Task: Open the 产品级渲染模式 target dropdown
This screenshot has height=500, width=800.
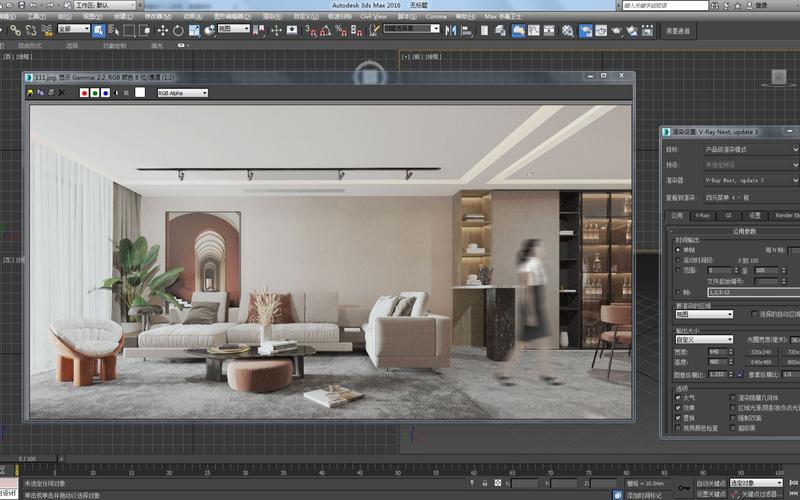Action: pos(752,149)
